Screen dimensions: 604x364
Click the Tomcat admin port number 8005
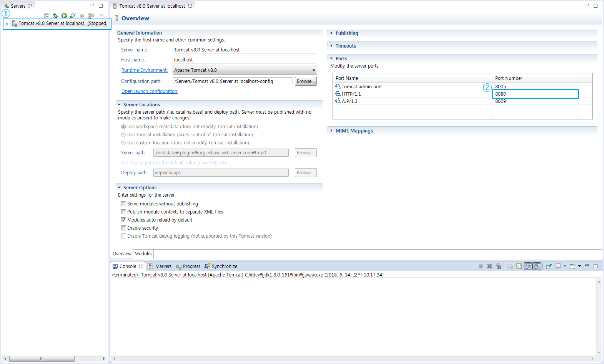click(501, 87)
